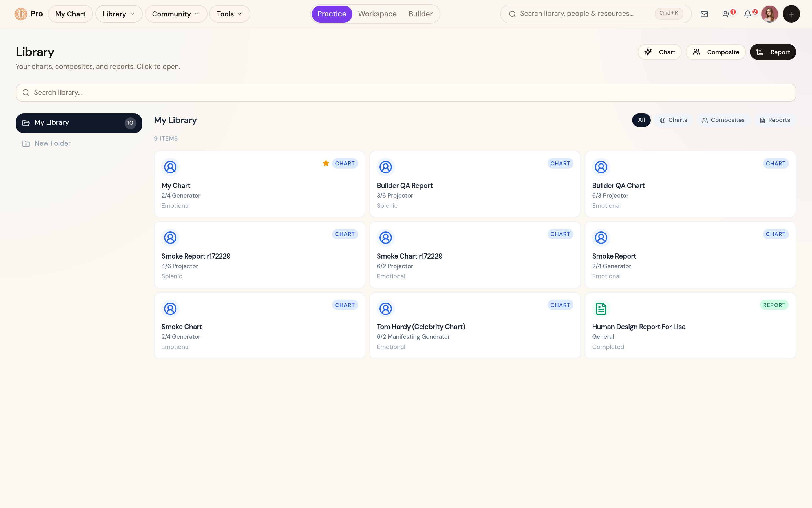The width and height of the screenshot is (812, 508).
Task: Click the orange Pro logo icon
Action: pos(21,14)
